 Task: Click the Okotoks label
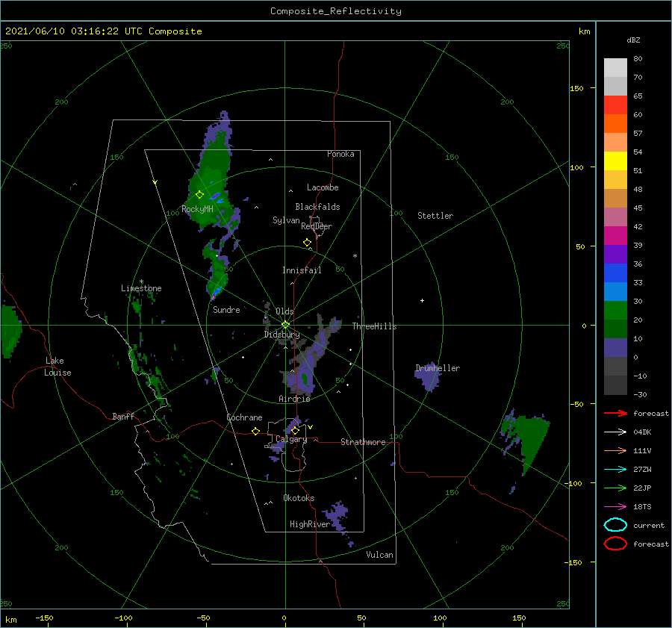(299, 498)
